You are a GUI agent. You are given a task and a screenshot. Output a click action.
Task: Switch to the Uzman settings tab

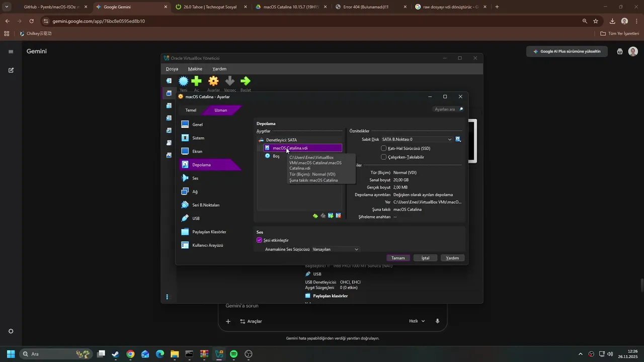[221, 110]
